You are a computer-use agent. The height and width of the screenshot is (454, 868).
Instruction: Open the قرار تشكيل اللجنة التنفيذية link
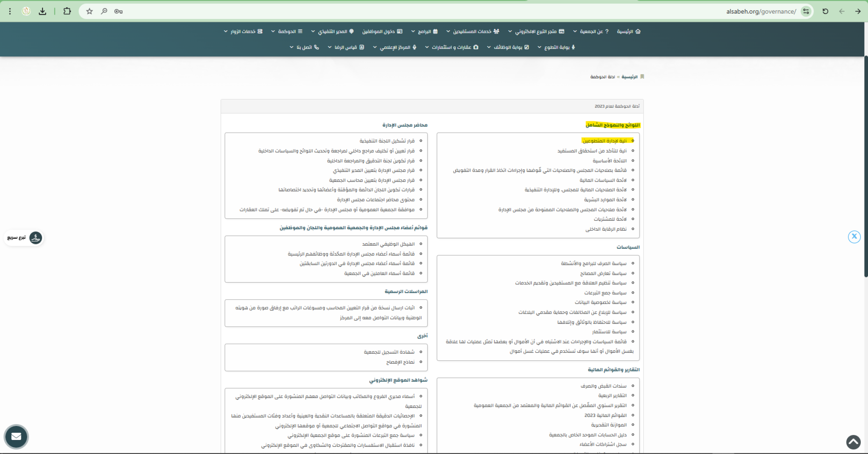coord(387,141)
